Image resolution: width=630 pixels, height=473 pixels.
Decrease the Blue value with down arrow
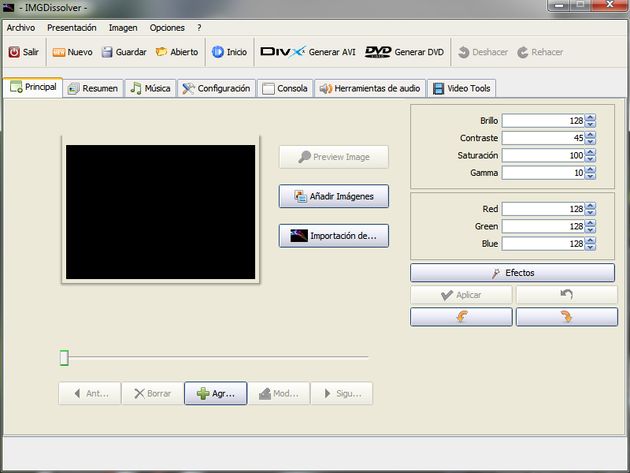click(590, 247)
